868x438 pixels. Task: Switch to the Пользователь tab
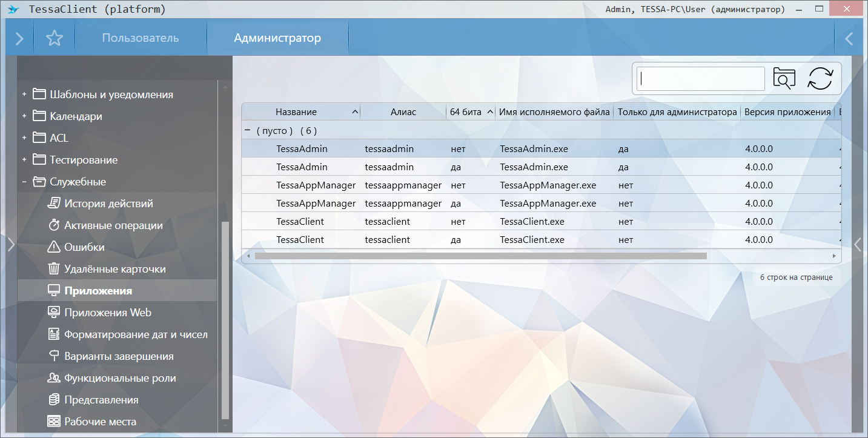141,38
